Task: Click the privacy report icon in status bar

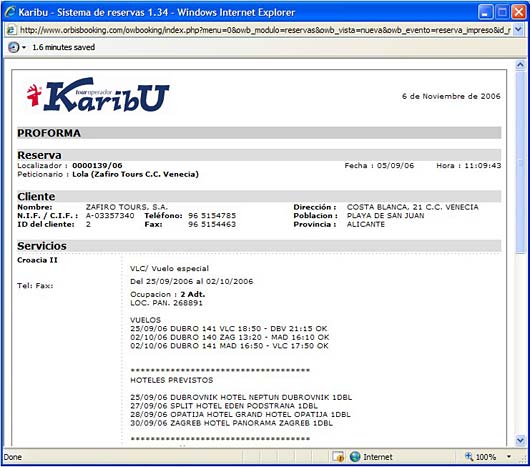Action: click(x=338, y=457)
